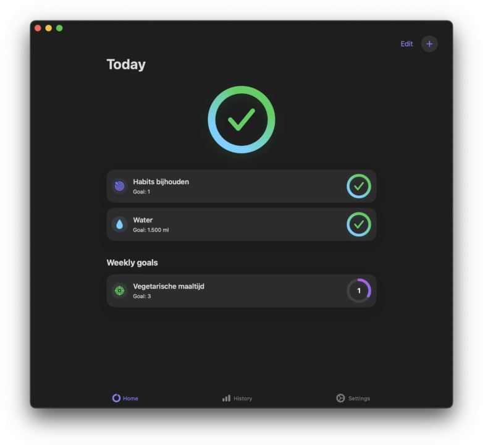Click the plus button to add habit

pyautogui.click(x=429, y=44)
